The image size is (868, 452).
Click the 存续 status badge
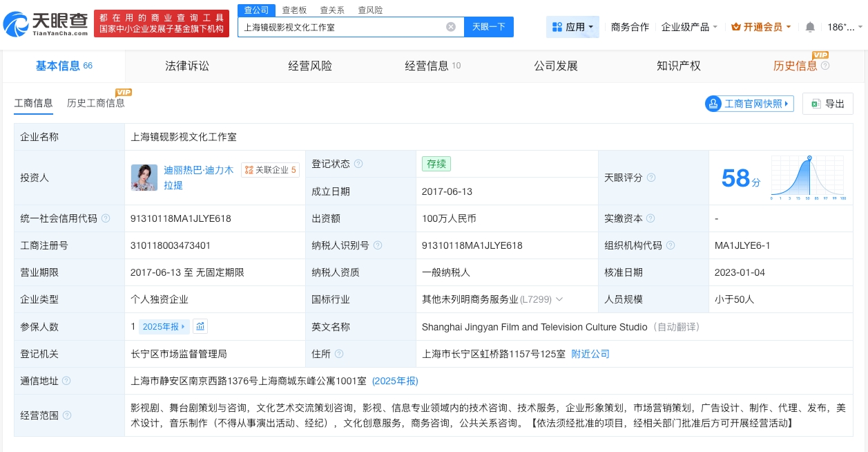pyautogui.click(x=436, y=164)
